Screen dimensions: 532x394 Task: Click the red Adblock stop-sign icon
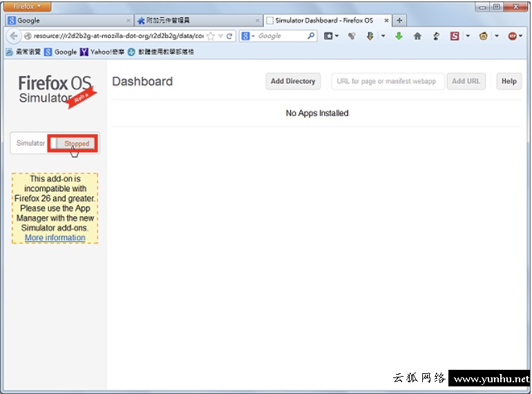513,36
